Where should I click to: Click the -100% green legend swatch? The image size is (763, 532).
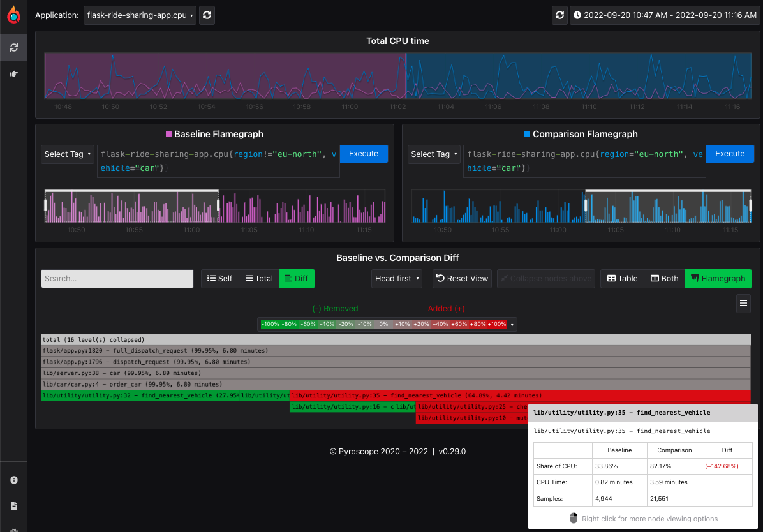pyautogui.click(x=270, y=324)
